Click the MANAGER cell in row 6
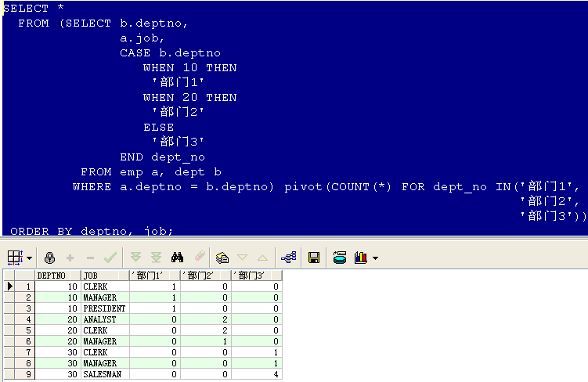This screenshot has width=588, height=382. point(105,341)
